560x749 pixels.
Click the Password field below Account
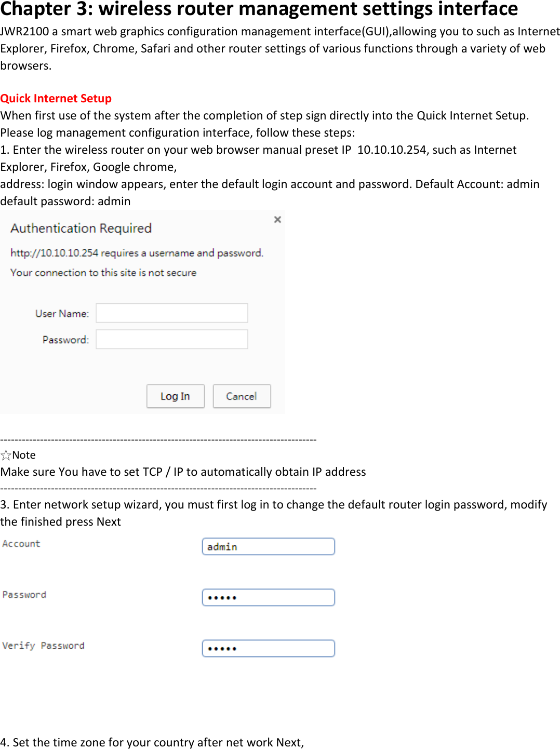point(268,597)
